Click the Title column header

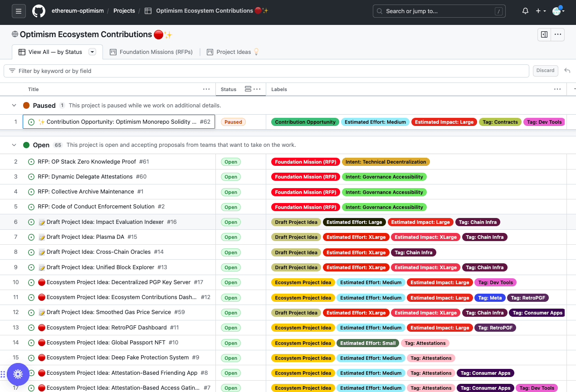(x=34, y=89)
